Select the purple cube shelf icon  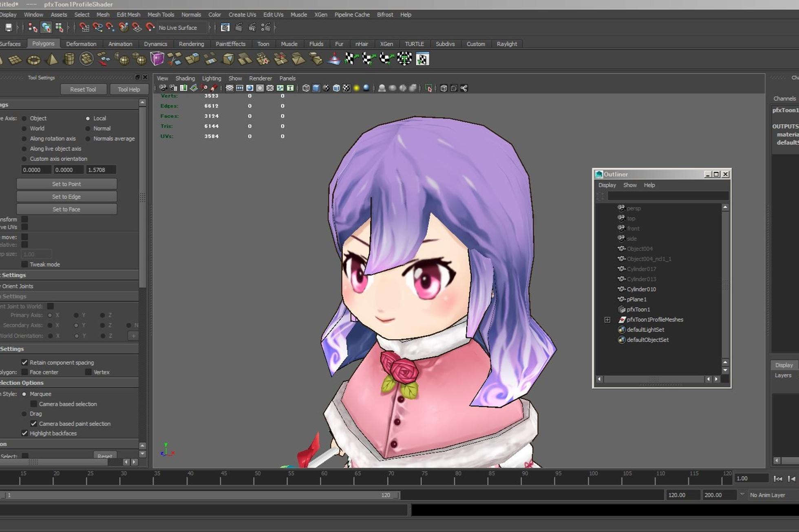click(157, 59)
